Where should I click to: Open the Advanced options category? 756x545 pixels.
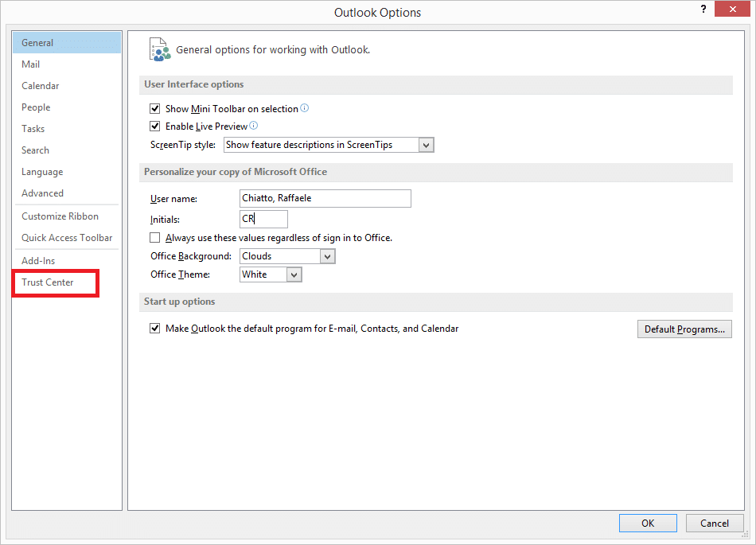[x=67, y=193]
